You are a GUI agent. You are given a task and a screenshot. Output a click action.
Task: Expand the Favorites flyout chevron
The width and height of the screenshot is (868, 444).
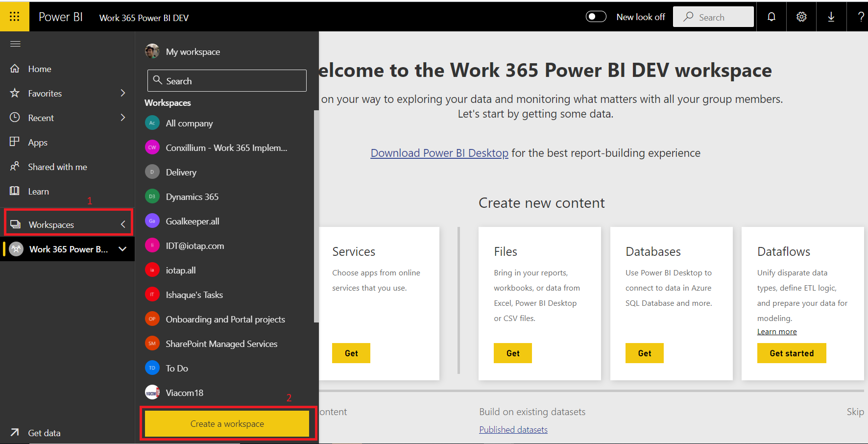click(x=123, y=93)
